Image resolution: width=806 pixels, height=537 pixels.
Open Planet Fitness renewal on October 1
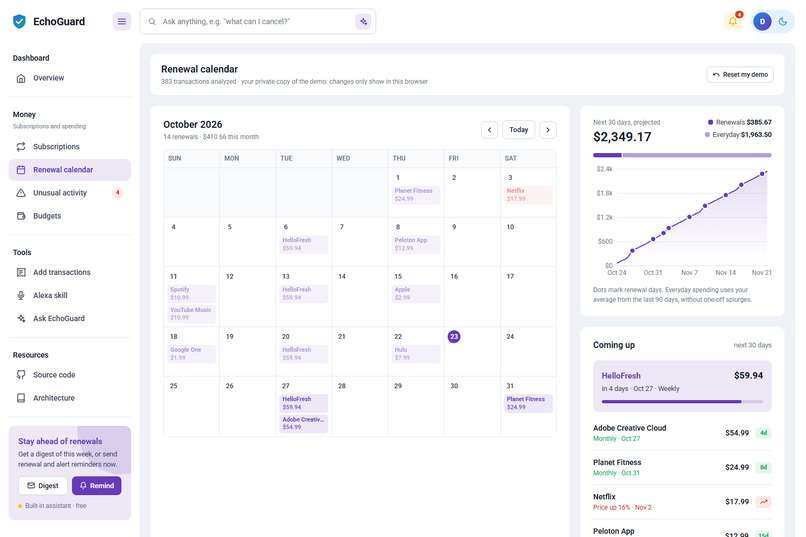[416, 195]
